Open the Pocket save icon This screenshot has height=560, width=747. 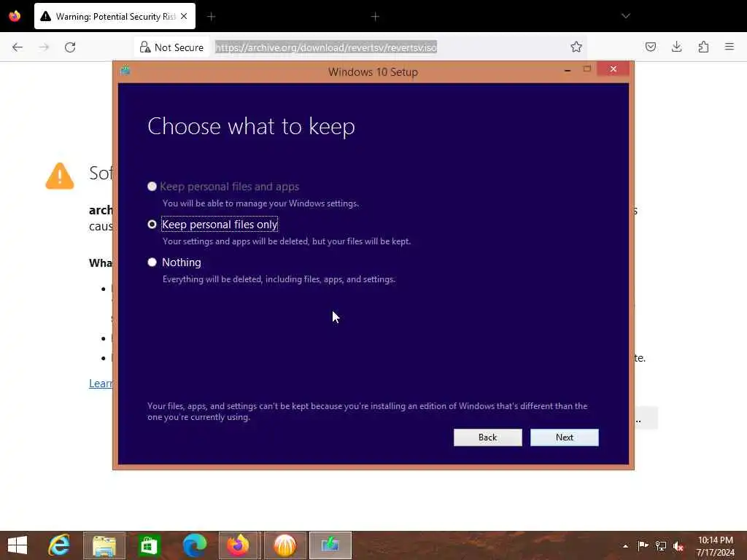(x=650, y=47)
